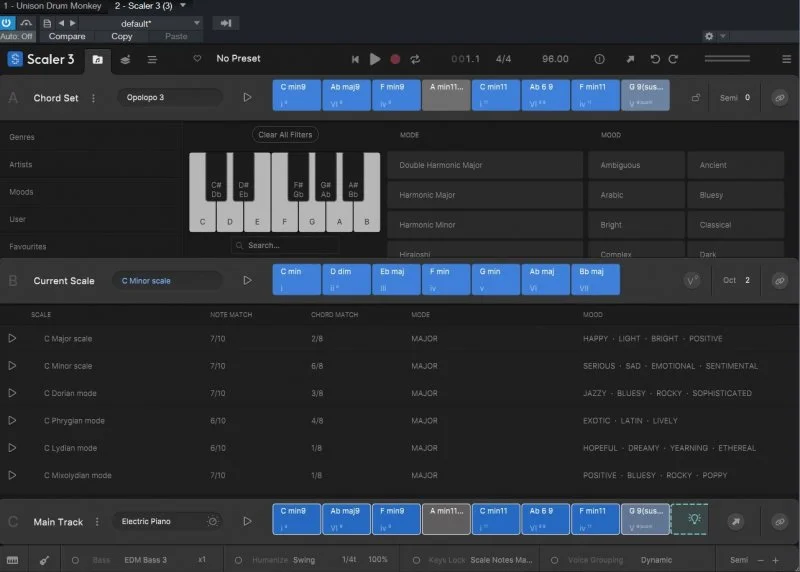Viewport: 800px width, 572px height.
Task: Filter by Bluesy mood
Action: click(735, 195)
